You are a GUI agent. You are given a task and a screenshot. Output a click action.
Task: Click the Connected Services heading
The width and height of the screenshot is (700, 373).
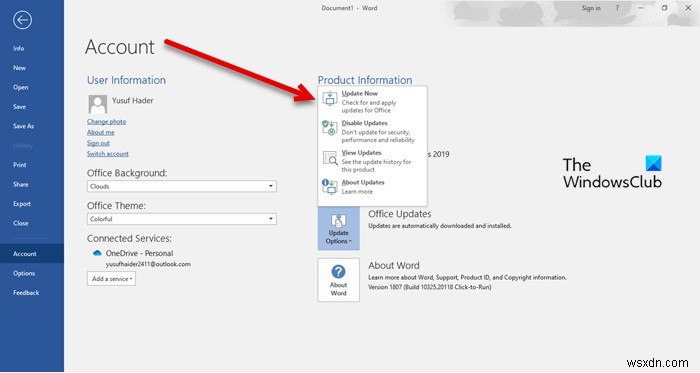pos(129,239)
